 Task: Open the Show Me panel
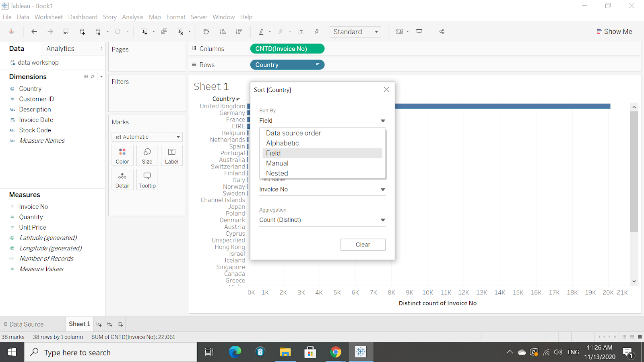click(614, 31)
